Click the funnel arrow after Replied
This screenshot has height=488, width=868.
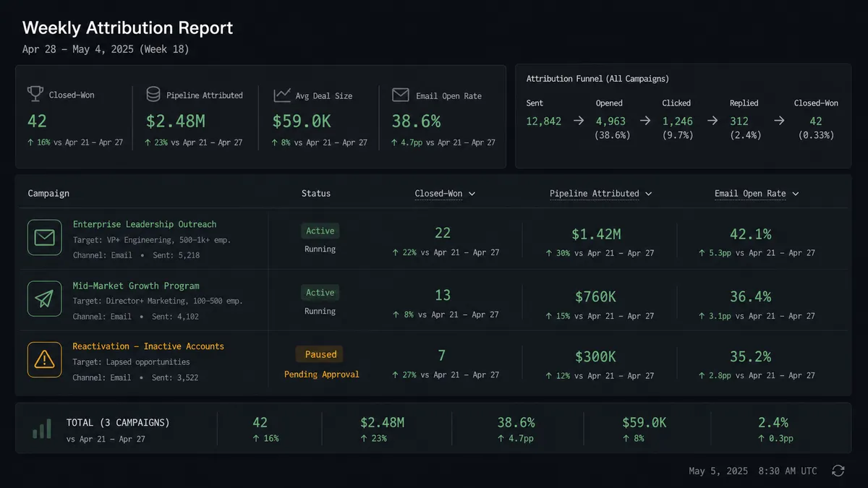tap(779, 121)
